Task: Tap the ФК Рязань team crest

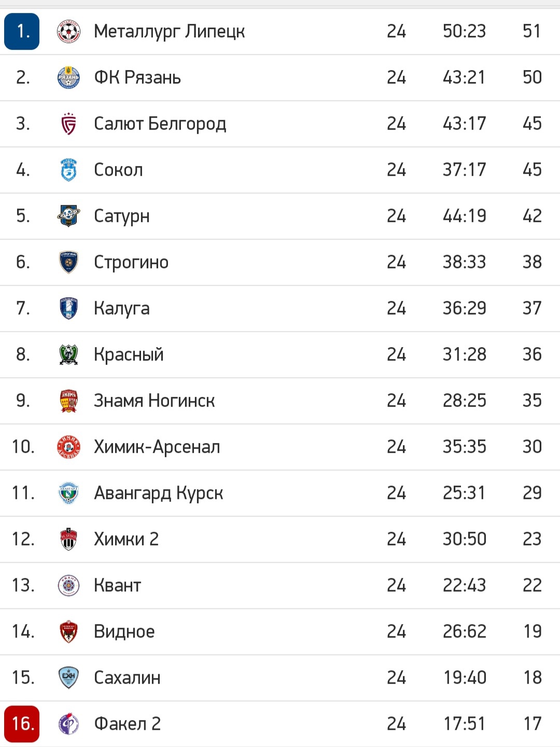Action: 68,78
